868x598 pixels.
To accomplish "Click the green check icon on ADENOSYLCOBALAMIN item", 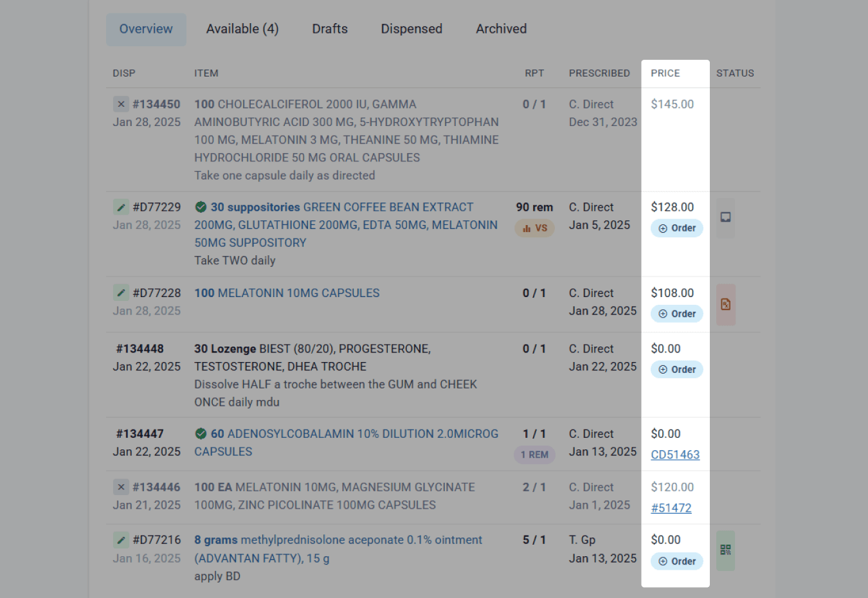I will pos(201,433).
